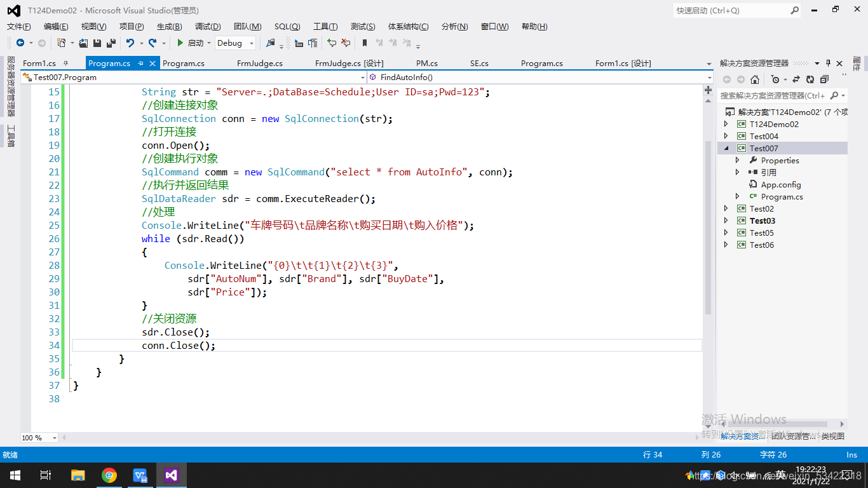Click pending changes filter icon in Solution Explorer
The width and height of the screenshot is (868, 488).
coord(775,79)
